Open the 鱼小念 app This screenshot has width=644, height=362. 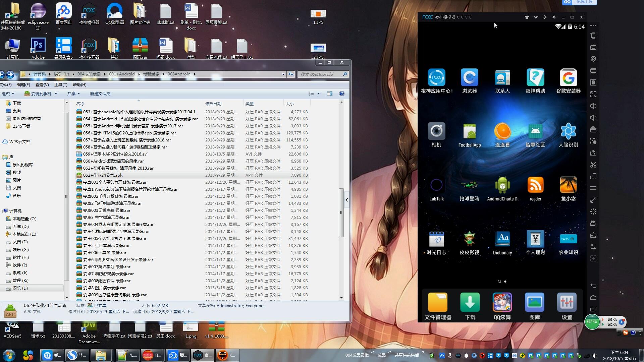pos(568,189)
